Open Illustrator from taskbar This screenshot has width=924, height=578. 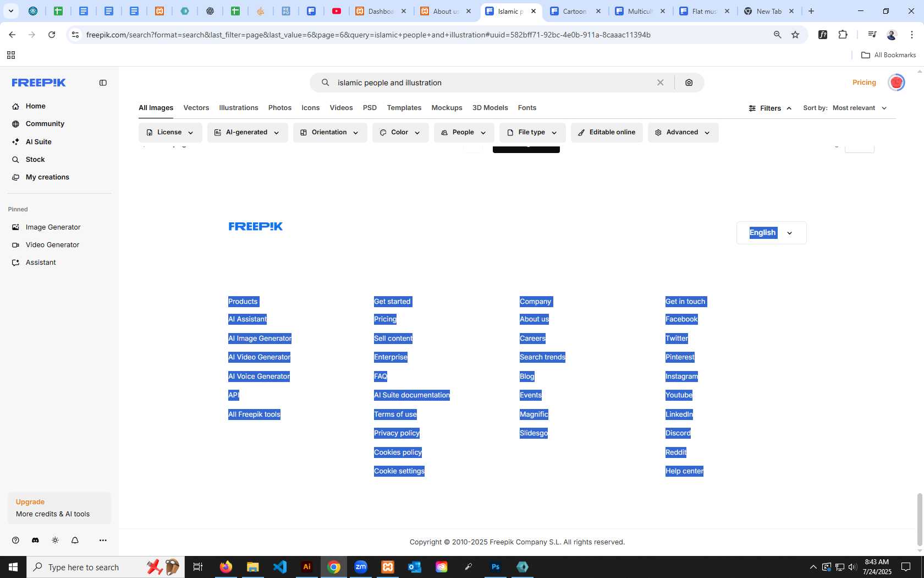[307, 566]
